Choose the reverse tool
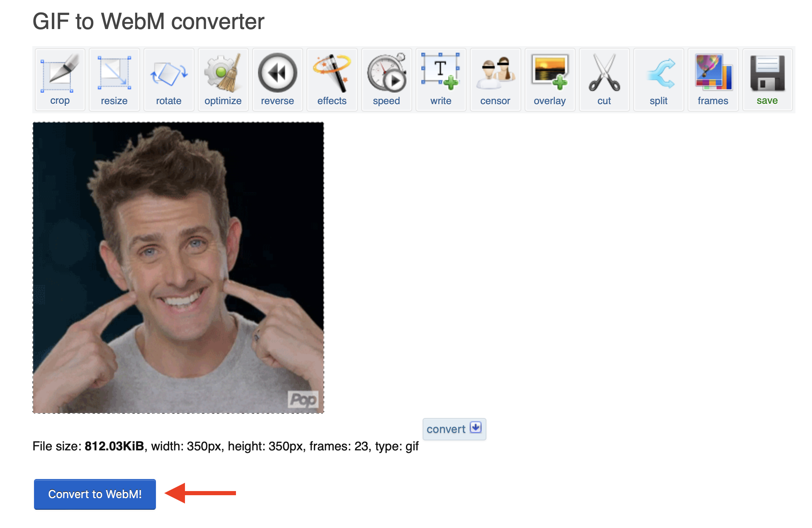Viewport: 812px width, 528px height. pos(277,73)
